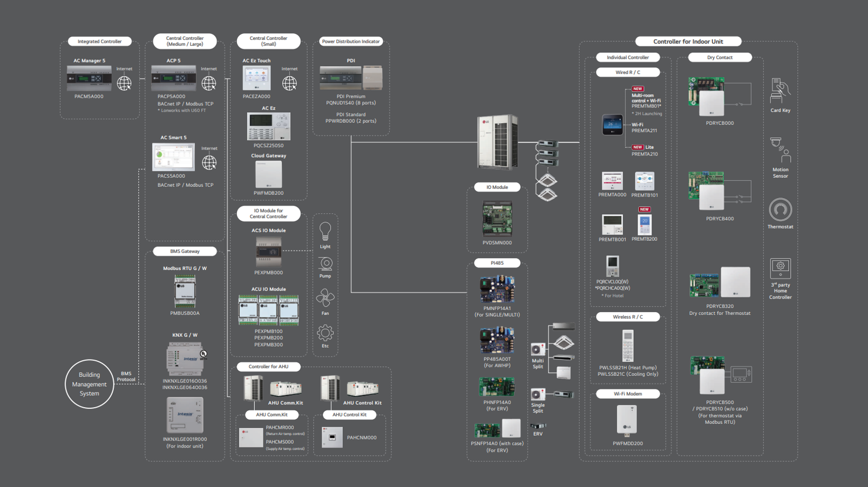Select the PVDSMN000 IO Module board image
868x487 pixels.
click(x=497, y=219)
